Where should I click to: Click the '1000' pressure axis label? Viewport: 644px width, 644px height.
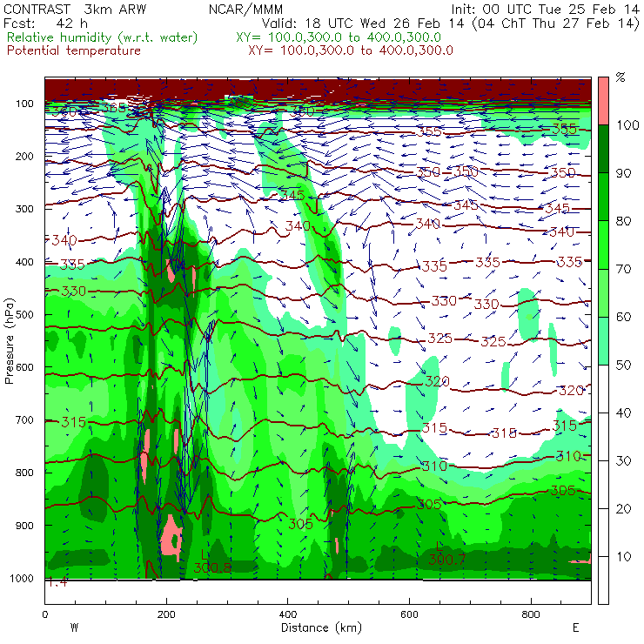pyautogui.click(x=22, y=579)
